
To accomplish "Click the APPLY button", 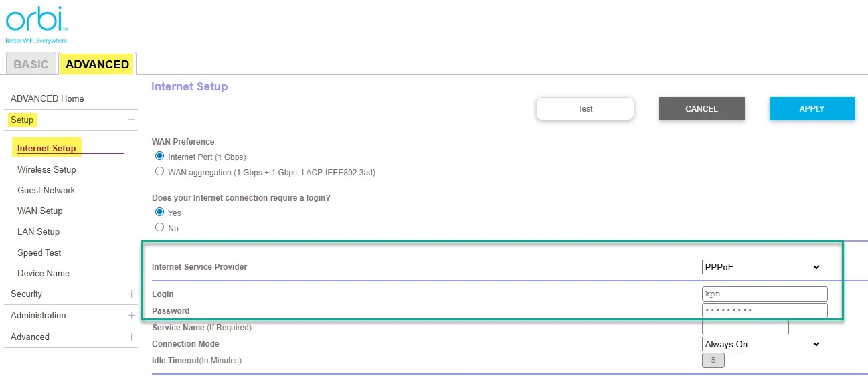I will coord(812,108).
